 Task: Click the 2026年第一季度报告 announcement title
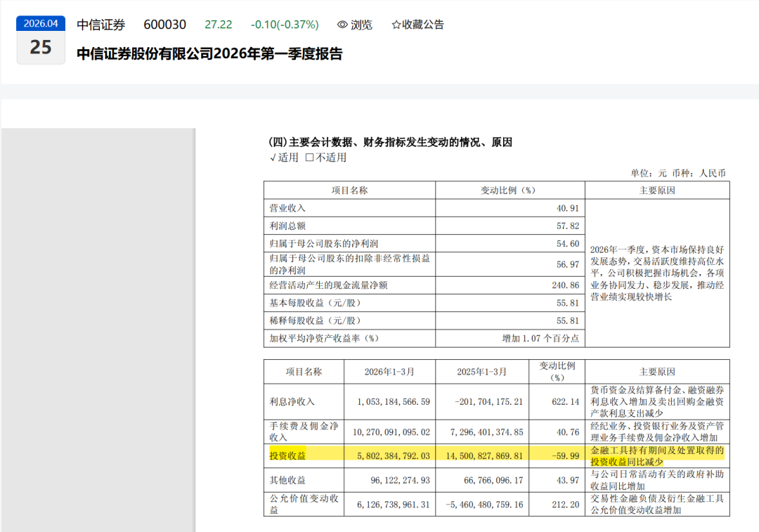[x=209, y=53]
